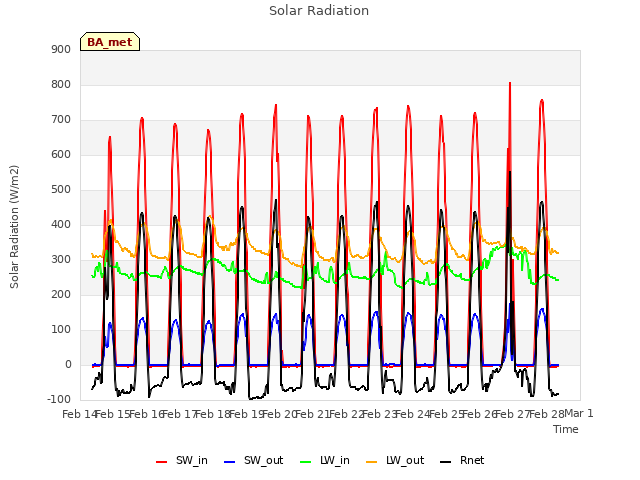Viewport: 640px width, 480px height.
Task: Click the 100 y-axis tick label
Action: pyautogui.click(x=61, y=330)
